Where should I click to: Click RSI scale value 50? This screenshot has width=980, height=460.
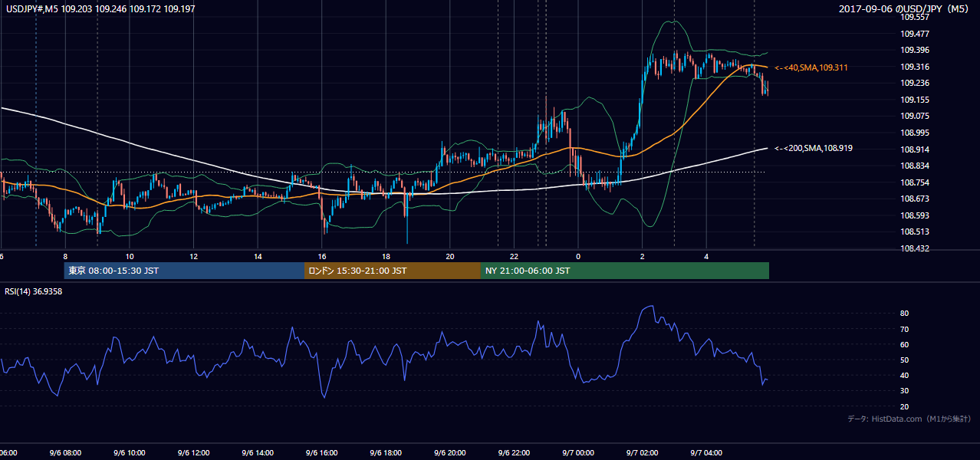905,360
